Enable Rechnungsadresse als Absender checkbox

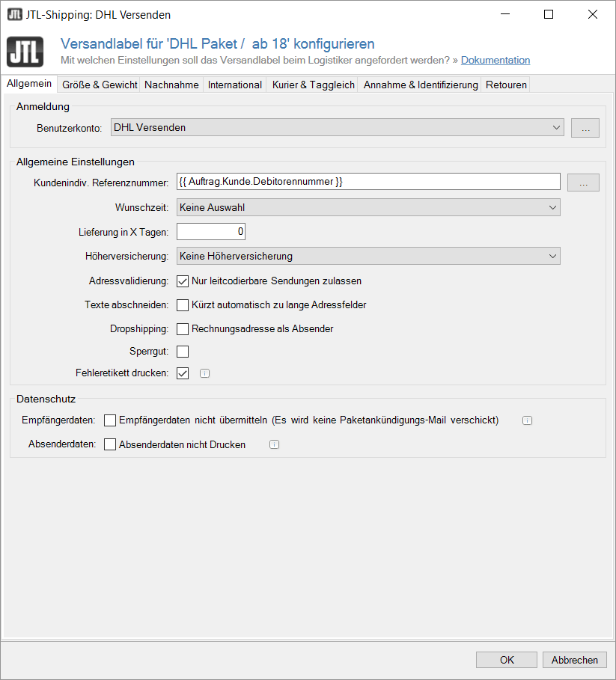coord(183,328)
